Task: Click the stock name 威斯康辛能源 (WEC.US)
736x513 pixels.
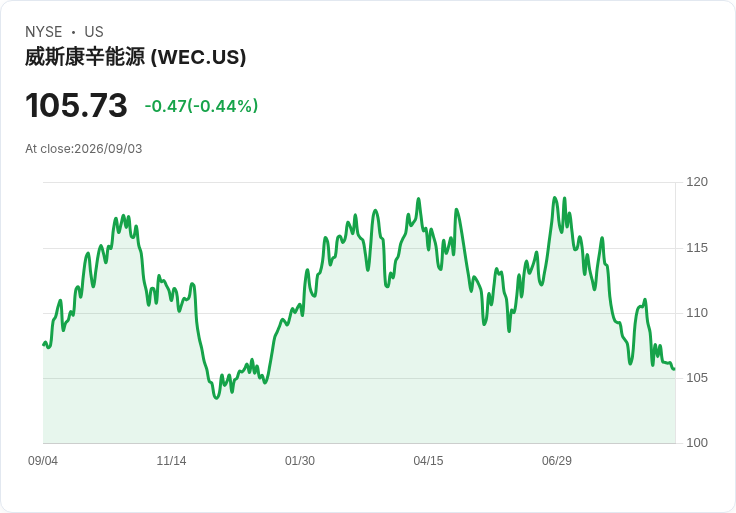Action: tap(135, 57)
